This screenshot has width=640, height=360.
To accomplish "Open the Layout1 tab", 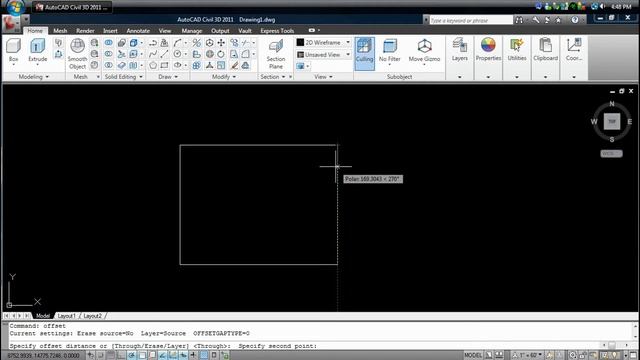I will coord(67,316).
